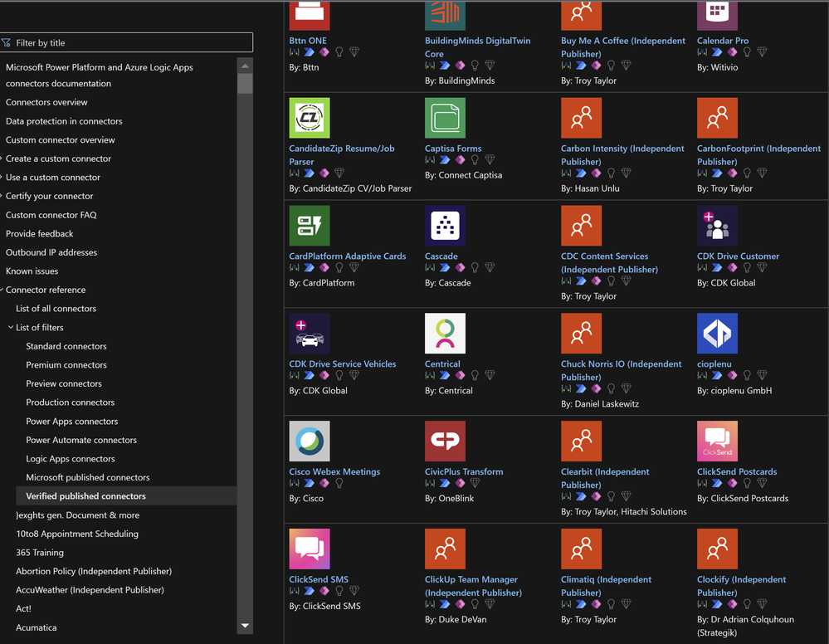The width and height of the screenshot is (829, 644).
Task: Select the Clearbit connector icon
Action: point(581,441)
